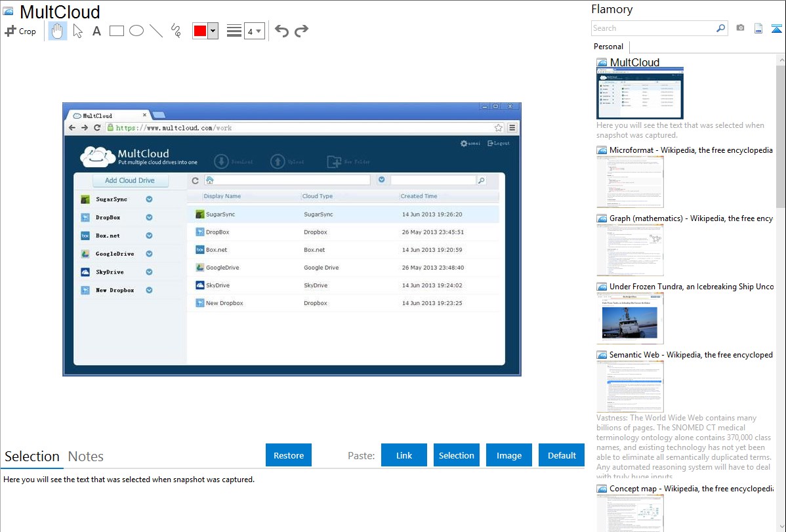This screenshot has width=786, height=532.
Task: Select the arrow pointer tool
Action: click(x=77, y=31)
